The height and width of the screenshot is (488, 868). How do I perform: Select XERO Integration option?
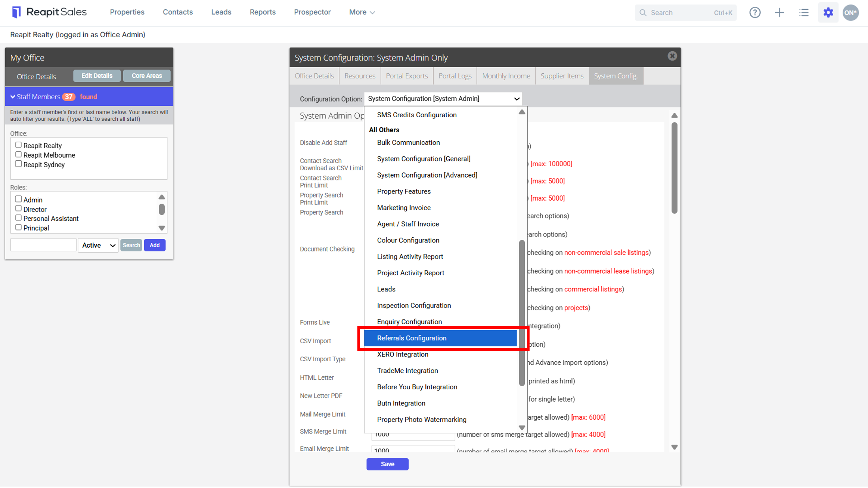click(440, 355)
